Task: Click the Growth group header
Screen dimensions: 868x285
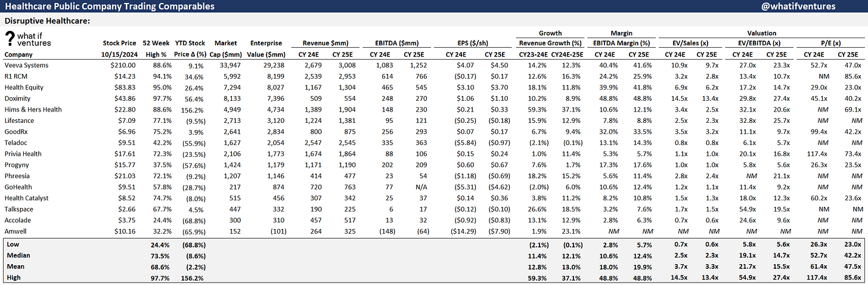Action: click(x=550, y=33)
